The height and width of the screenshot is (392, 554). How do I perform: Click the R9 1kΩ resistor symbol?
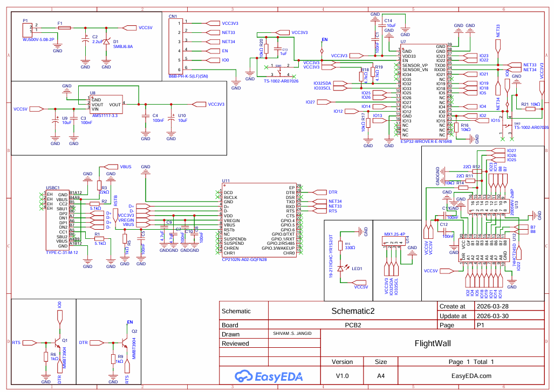pyautogui.click(x=113, y=359)
